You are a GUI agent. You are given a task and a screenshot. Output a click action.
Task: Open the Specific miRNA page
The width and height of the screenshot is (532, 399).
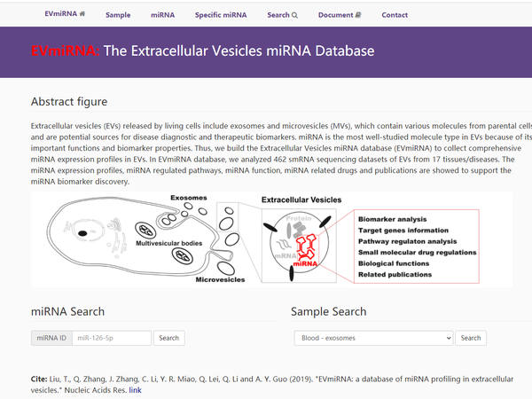pyautogui.click(x=219, y=15)
